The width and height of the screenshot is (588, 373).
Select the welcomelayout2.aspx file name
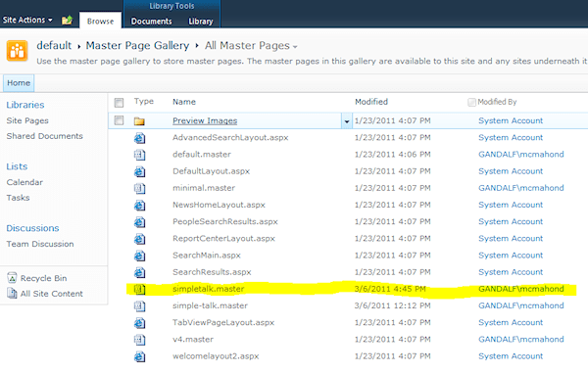216,356
